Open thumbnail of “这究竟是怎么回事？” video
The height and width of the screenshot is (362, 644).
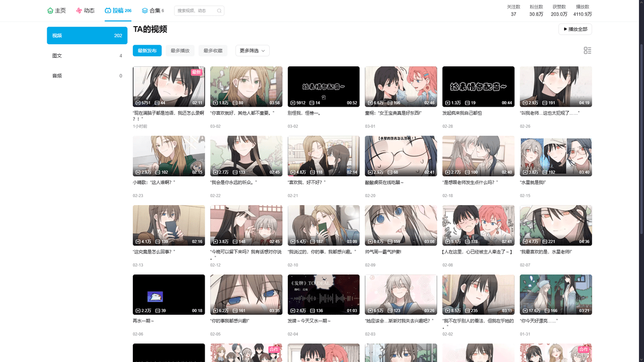point(169,225)
